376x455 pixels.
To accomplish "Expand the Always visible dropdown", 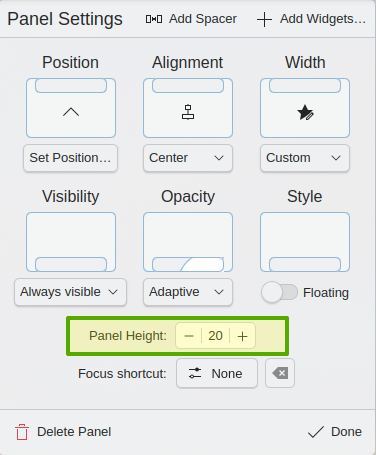I will point(70,292).
